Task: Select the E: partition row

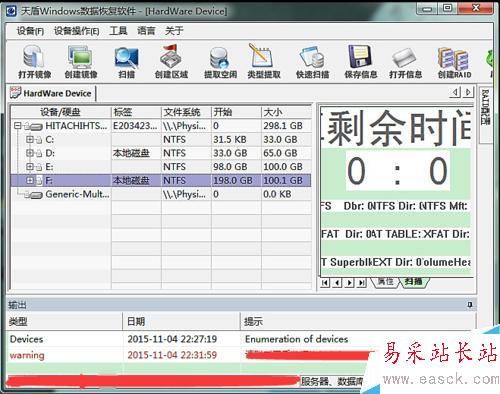Action: coord(161,167)
